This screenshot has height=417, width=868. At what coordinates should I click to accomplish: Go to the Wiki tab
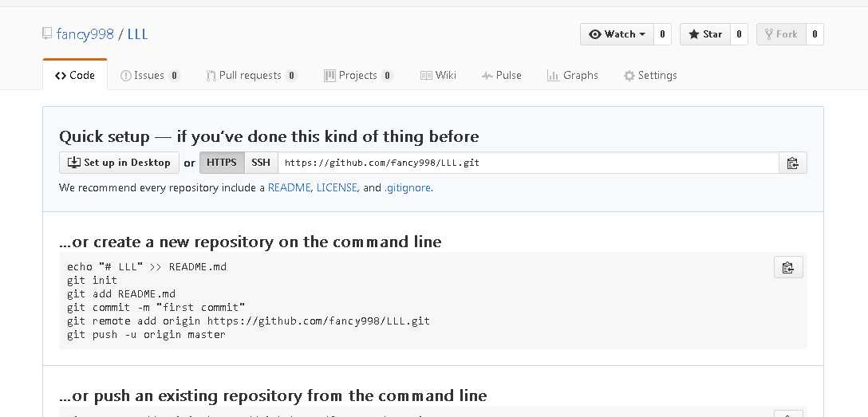tap(438, 76)
